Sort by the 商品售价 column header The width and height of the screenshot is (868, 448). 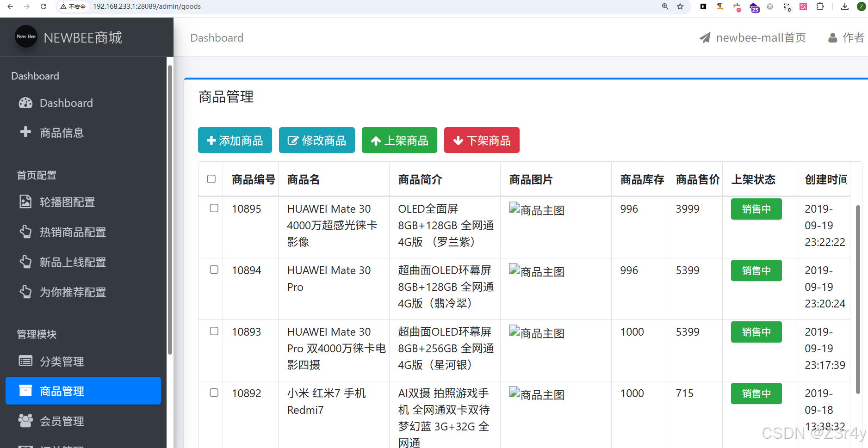pos(694,179)
